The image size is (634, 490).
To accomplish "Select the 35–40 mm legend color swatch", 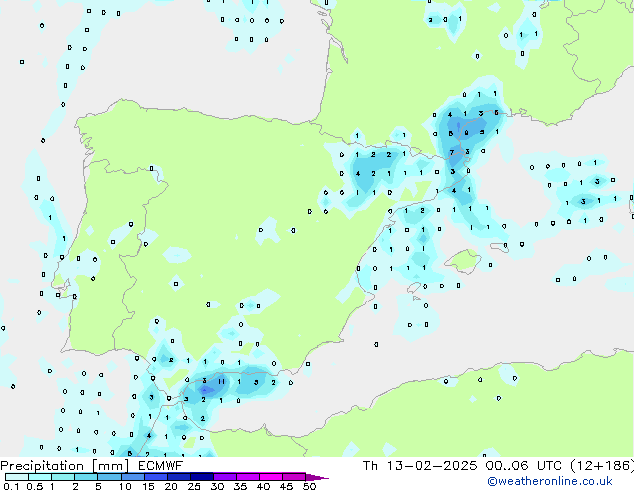I will click(x=247, y=477).
